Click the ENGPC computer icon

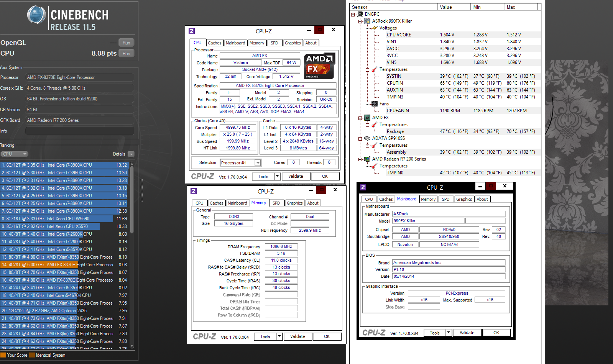pyautogui.click(x=360, y=14)
